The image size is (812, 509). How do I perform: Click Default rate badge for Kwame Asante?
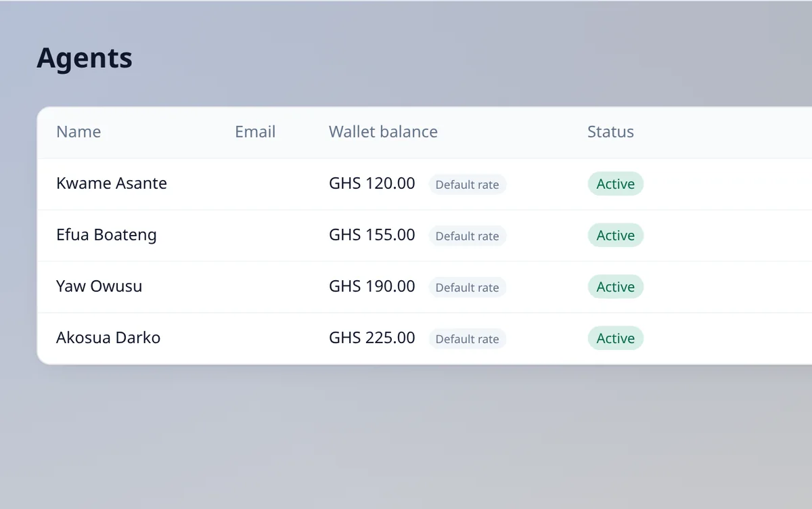[468, 185]
